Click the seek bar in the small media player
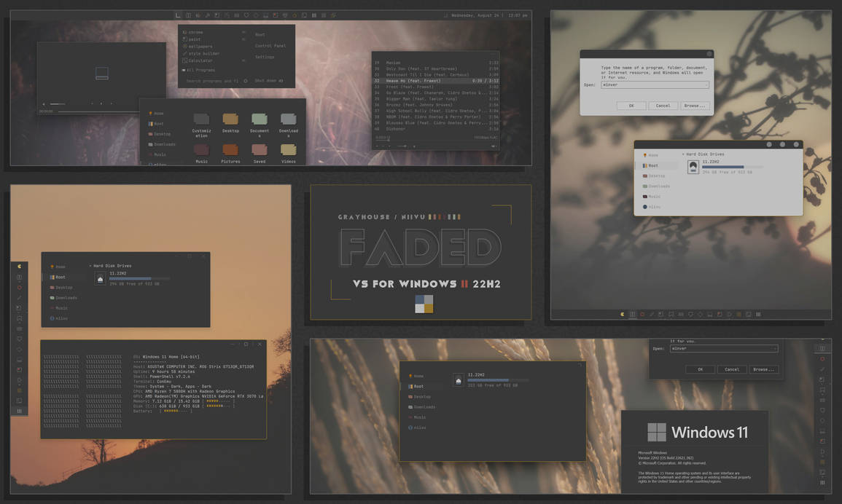This screenshot has width=842, height=504. click(x=98, y=111)
